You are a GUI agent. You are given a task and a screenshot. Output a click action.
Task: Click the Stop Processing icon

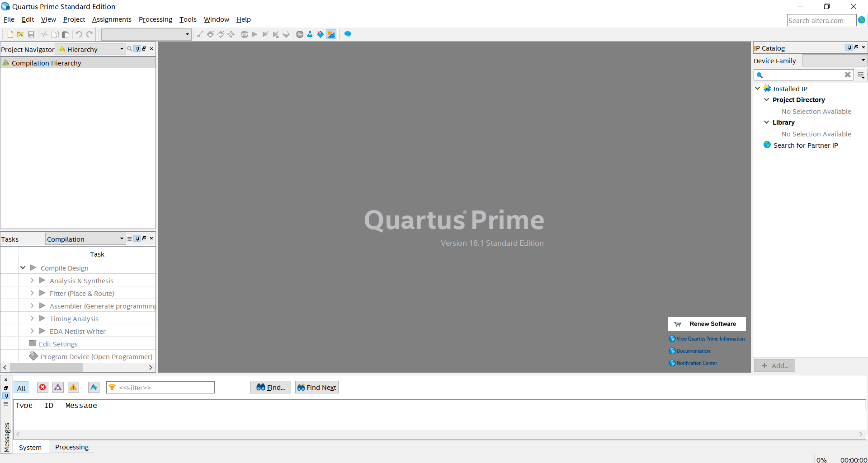[x=244, y=34]
